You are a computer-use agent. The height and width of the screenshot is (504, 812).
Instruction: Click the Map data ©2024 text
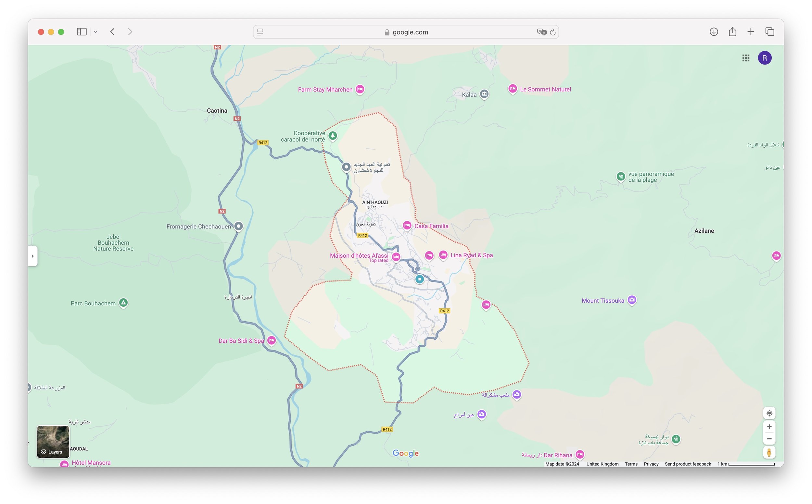pyautogui.click(x=562, y=464)
